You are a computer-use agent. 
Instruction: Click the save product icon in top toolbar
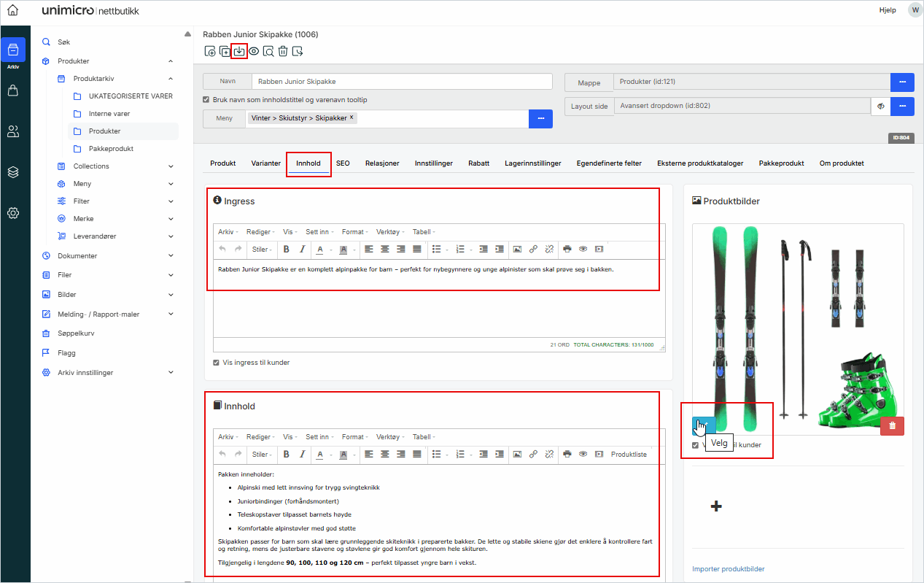239,51
